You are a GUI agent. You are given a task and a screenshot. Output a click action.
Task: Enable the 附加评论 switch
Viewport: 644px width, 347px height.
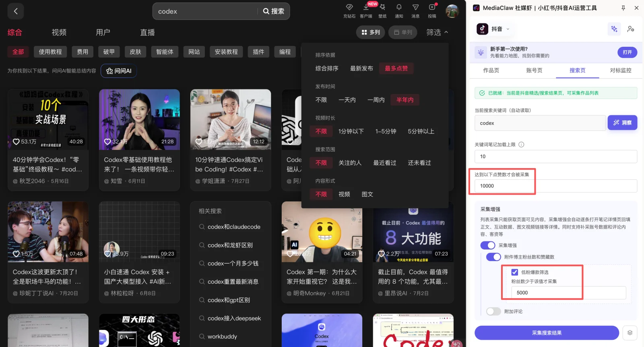(493, 312)
